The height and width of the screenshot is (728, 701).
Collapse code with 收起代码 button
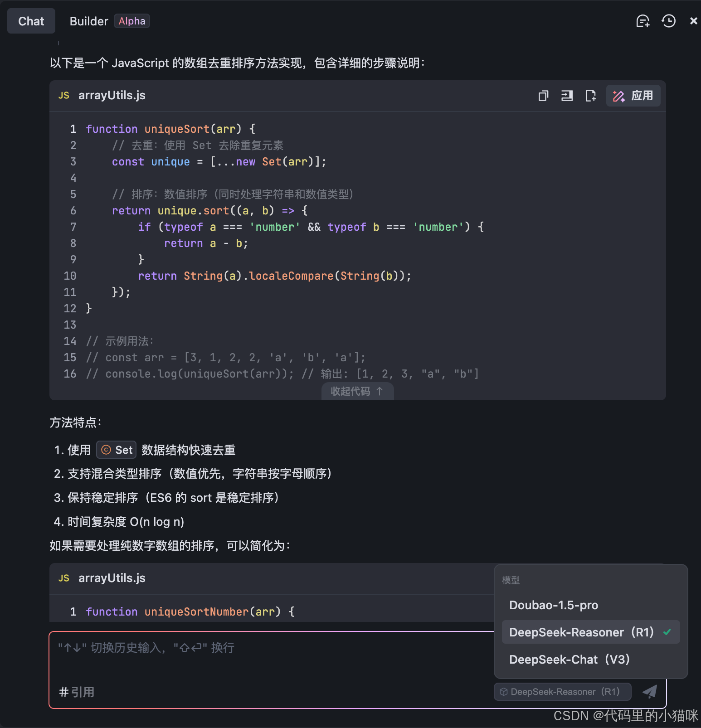point(357,391)
